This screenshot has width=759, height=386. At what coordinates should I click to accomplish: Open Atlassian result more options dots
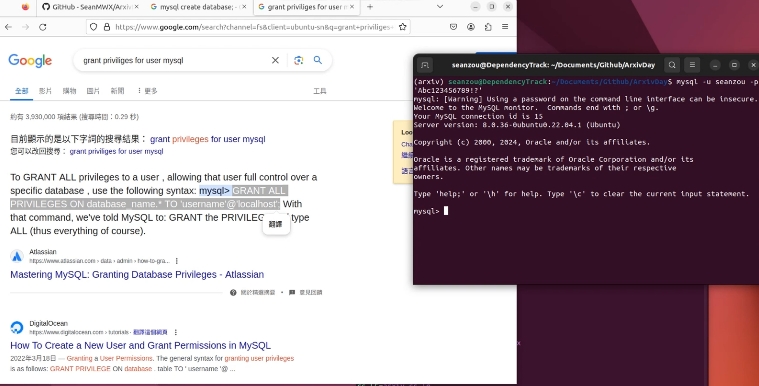tap(177, 261)
